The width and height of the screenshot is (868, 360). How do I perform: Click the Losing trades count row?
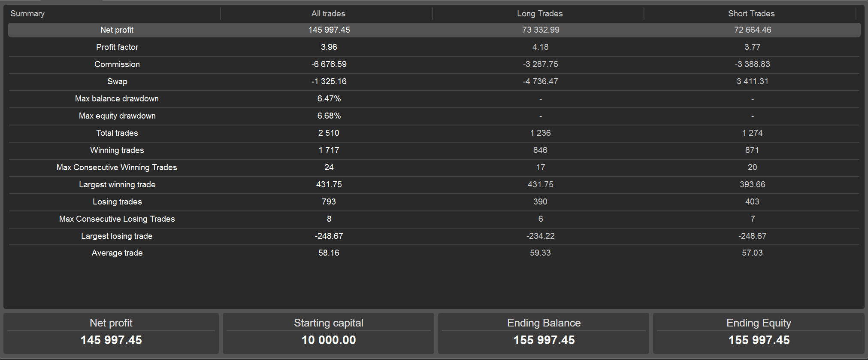[x=117, y=201]
